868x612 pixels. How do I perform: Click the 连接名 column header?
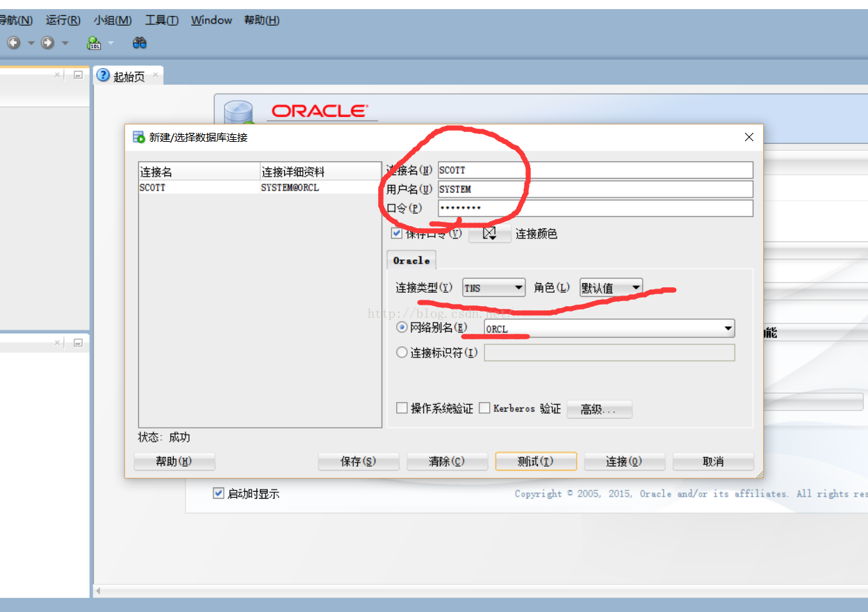click(x=199, y=172)
